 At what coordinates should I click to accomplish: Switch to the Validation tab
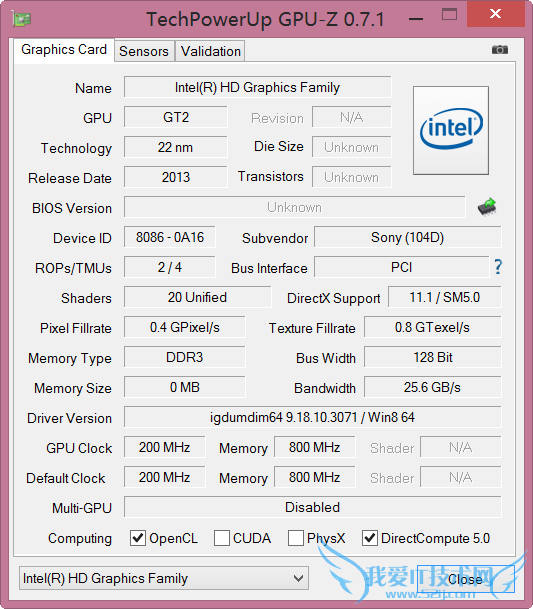point(210,51)
